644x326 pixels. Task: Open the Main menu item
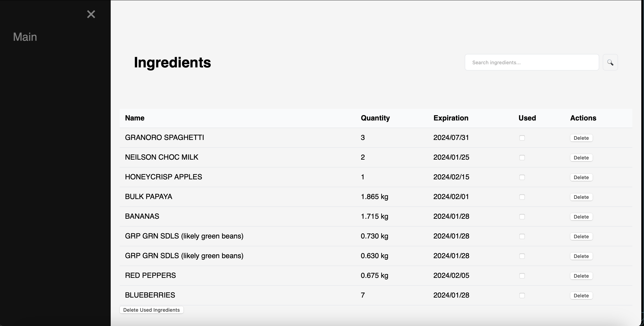(x=25, y=37)
